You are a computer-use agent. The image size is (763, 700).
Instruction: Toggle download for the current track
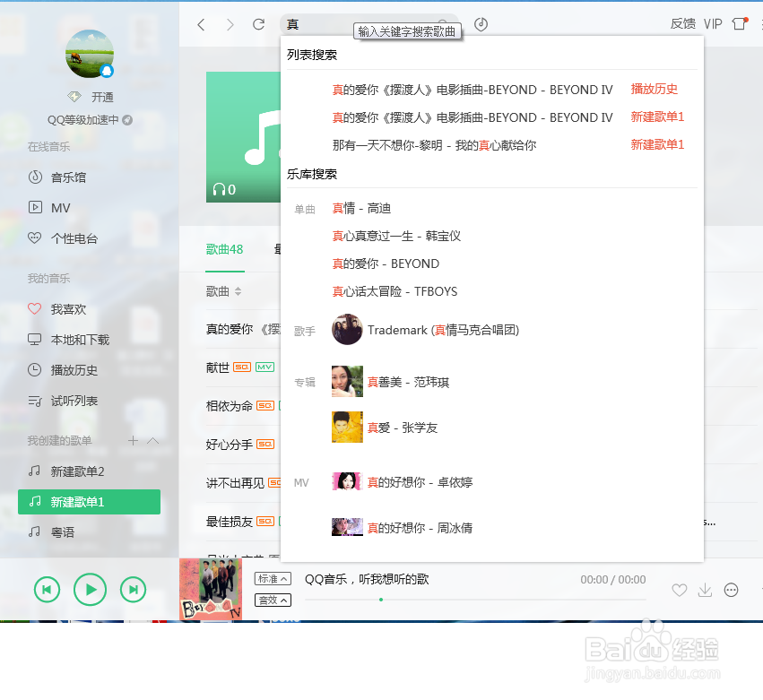pos(705,590)
